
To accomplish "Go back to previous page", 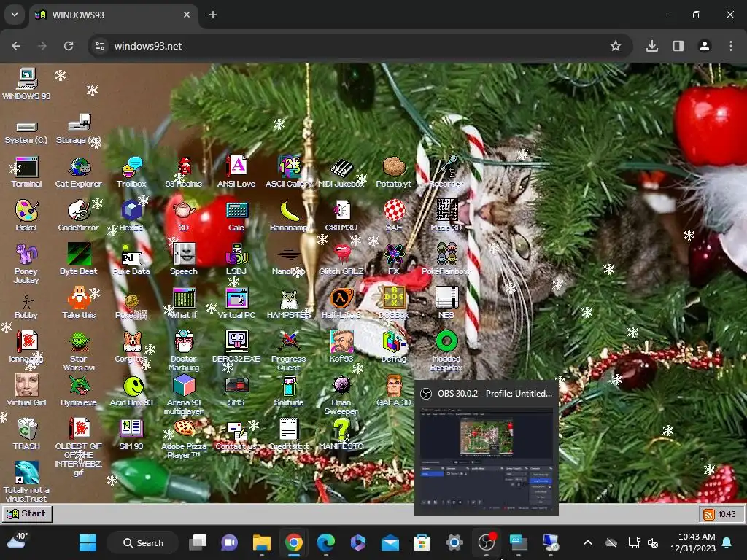I will (16, 46).
